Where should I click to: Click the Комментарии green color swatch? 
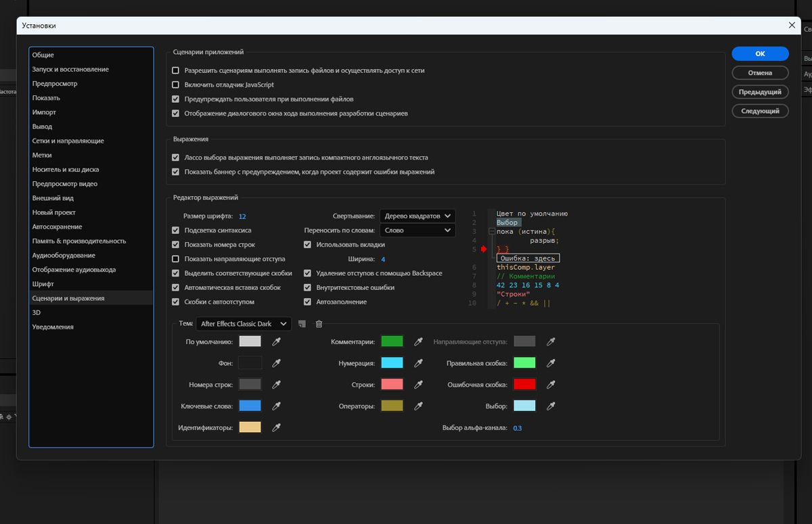pos(392,342)
